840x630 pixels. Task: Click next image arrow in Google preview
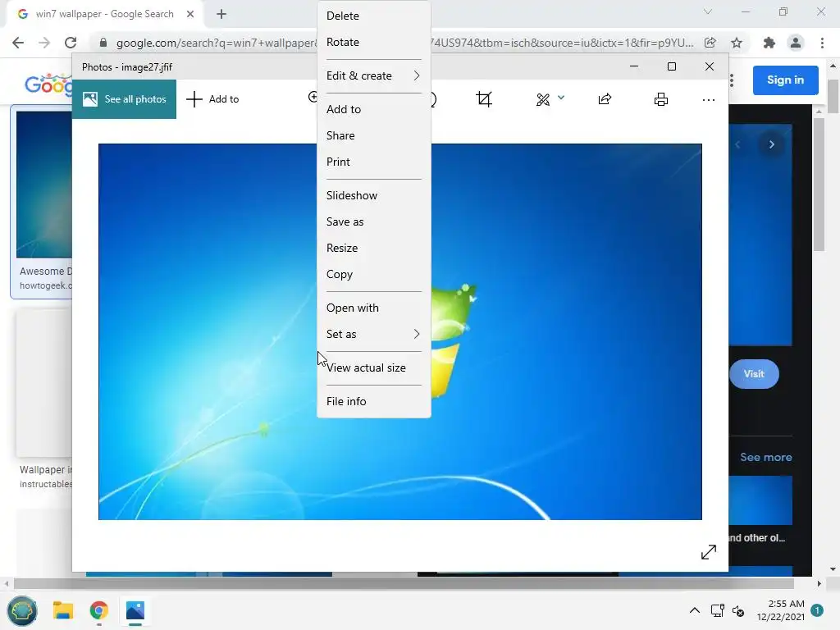[x=771, y=144]
